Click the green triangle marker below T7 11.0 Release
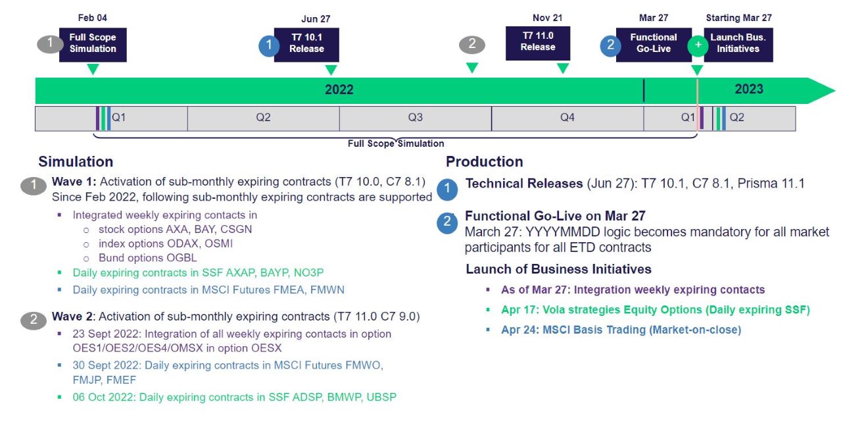The image size is (868, 437). 562,68
